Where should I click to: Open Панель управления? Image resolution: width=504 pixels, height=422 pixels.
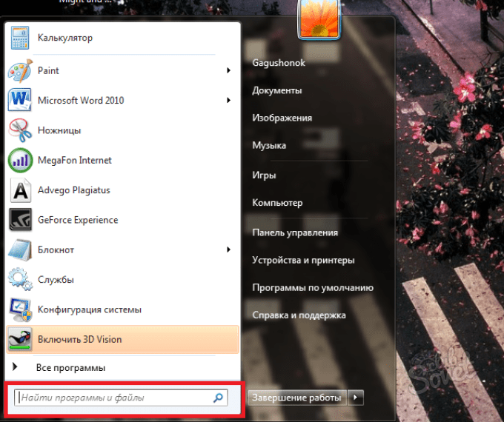point(295,232)
